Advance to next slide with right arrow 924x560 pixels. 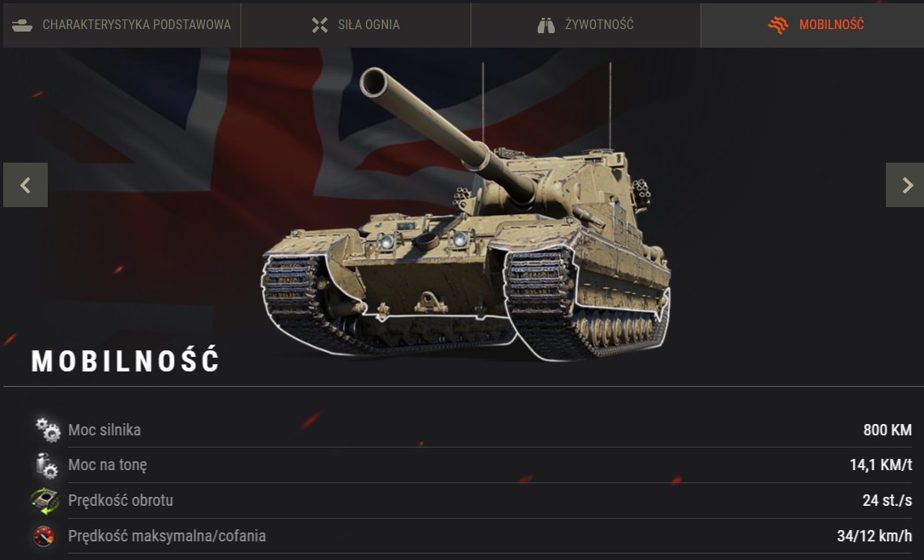[x=905, y=185]
